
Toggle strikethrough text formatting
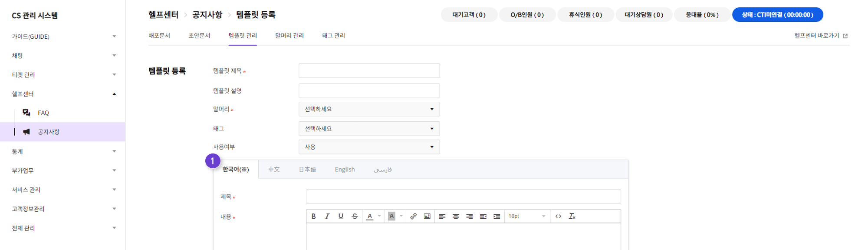click(x=355, y=216)
